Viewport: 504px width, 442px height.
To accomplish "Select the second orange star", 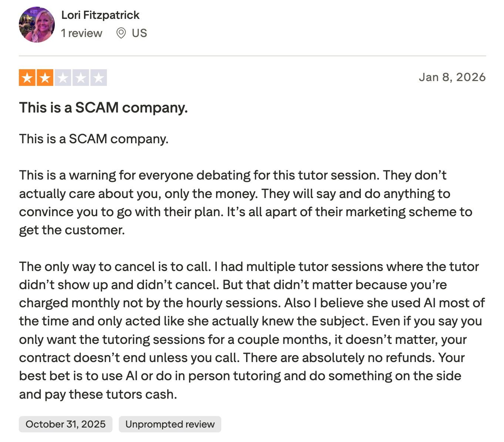I will (44, 77).
